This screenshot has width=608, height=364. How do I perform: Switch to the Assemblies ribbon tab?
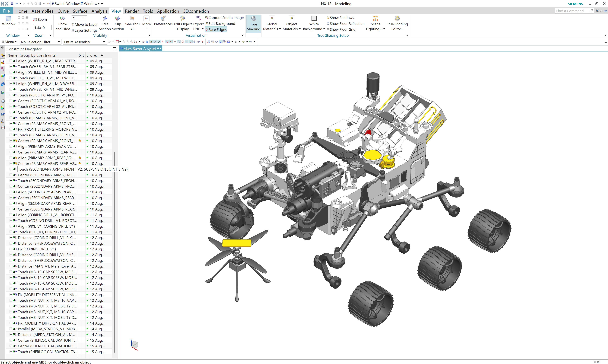pos(42,11)
